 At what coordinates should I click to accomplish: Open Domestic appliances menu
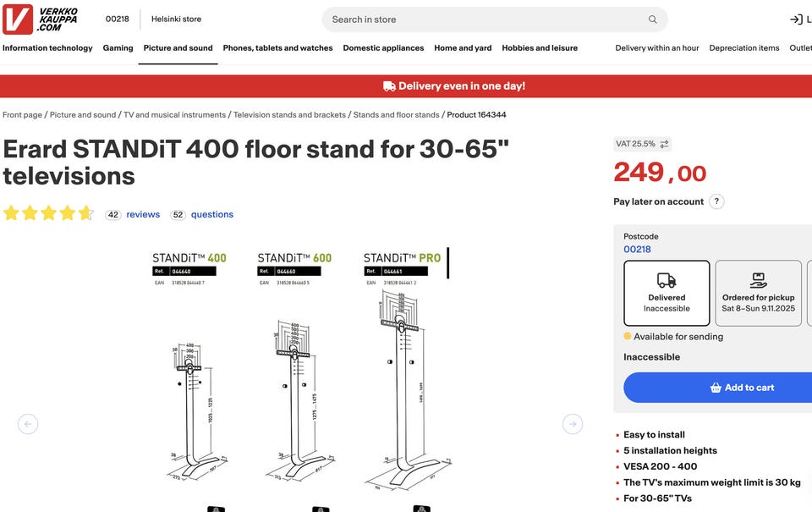383,48
